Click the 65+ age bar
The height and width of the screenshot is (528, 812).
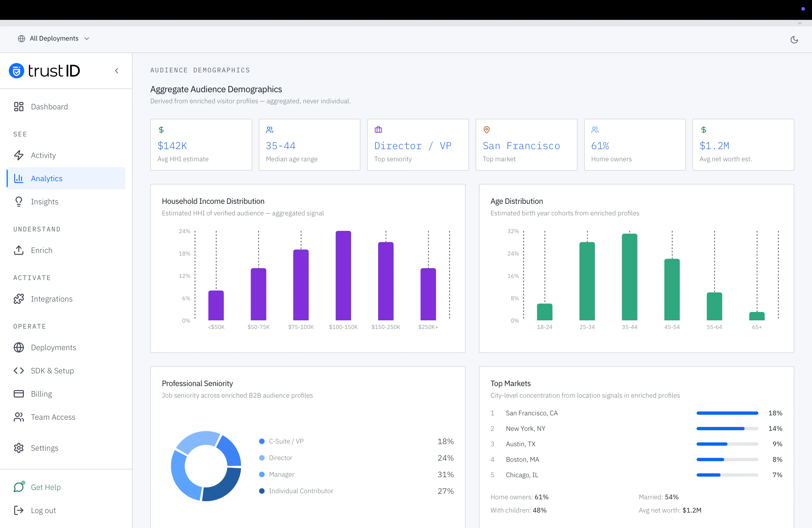pyautogui.click(x=757, y=316)
